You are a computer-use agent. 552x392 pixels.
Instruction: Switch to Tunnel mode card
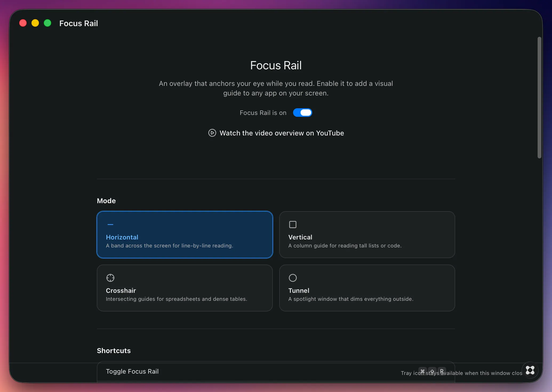pyautogui.click(x=367, y=288)
